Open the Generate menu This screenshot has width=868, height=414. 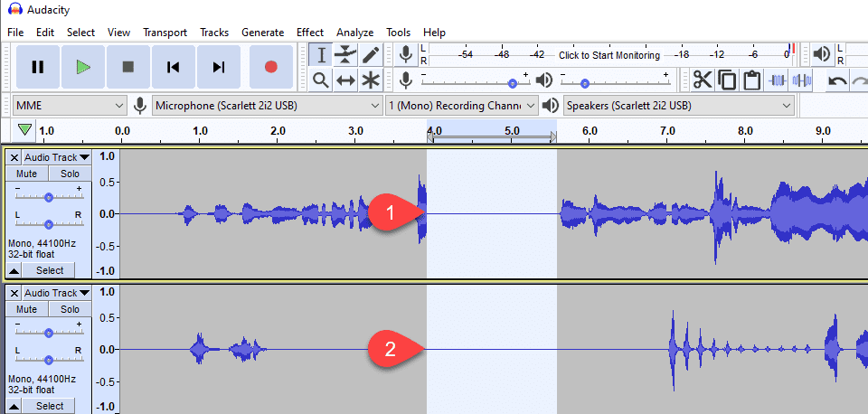click(262, 33)
